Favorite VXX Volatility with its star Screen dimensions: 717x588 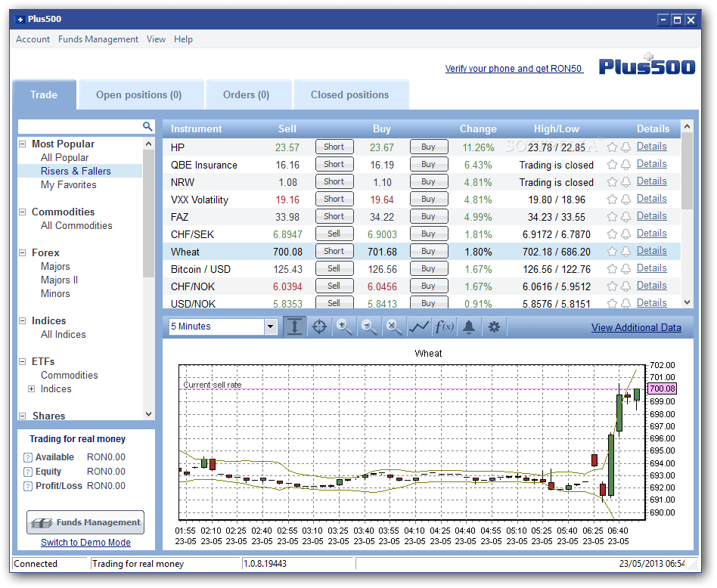(612, 200)
